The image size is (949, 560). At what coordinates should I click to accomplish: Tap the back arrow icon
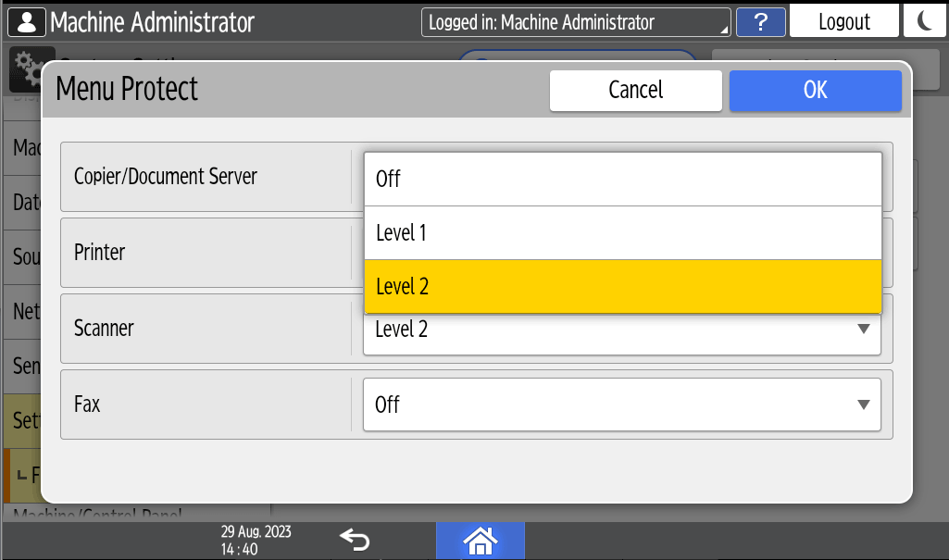pos(355,540)
